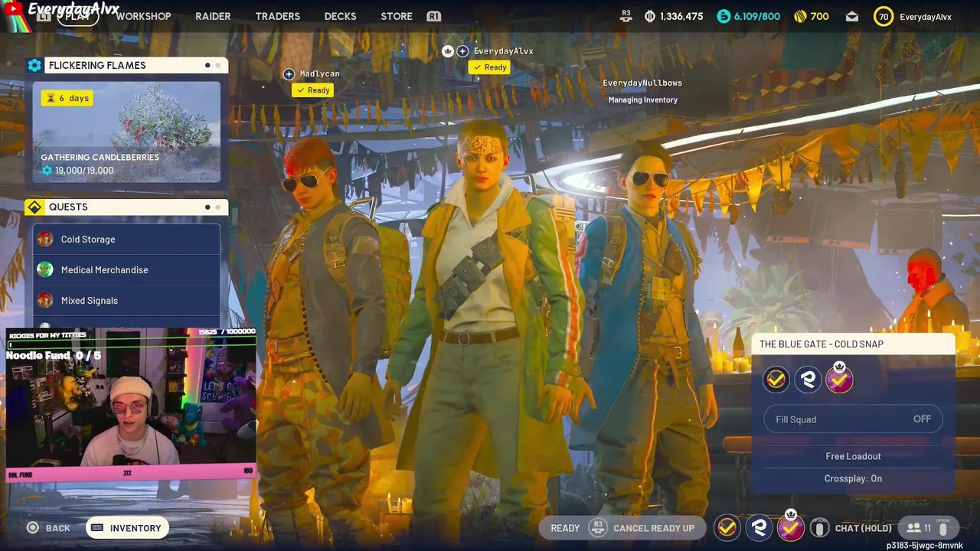Toggle the Crossplay: On option
980x551 pixels.
pyautogui.click(x=853, y=478)
